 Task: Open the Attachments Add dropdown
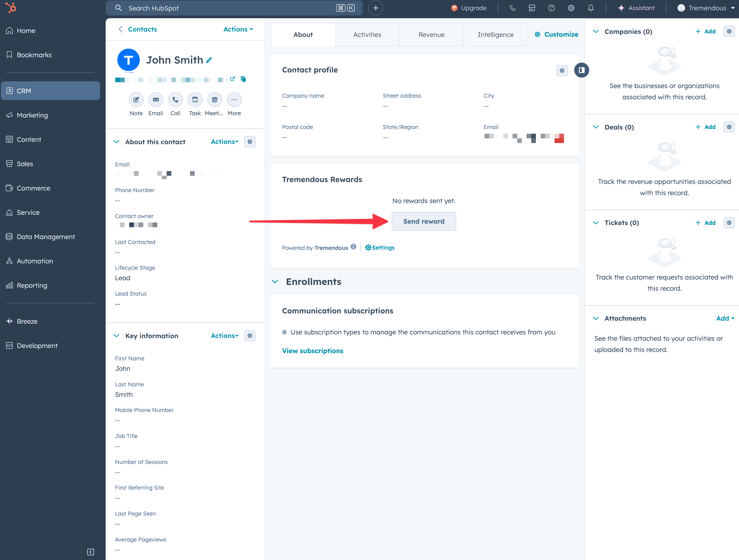coord(725,318)
